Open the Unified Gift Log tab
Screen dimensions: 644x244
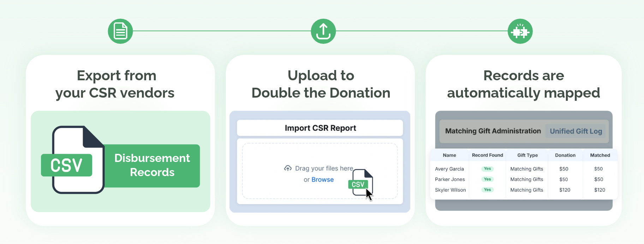(576, 131)
